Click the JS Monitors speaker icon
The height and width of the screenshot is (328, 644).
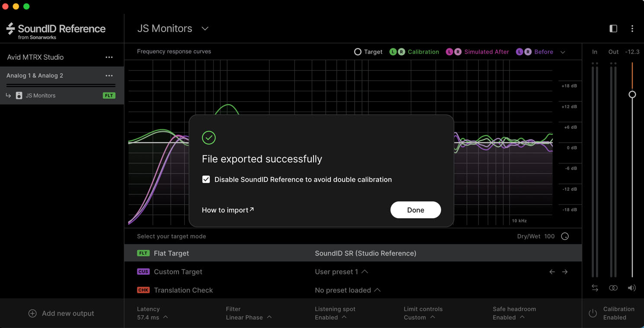point(19,96)
